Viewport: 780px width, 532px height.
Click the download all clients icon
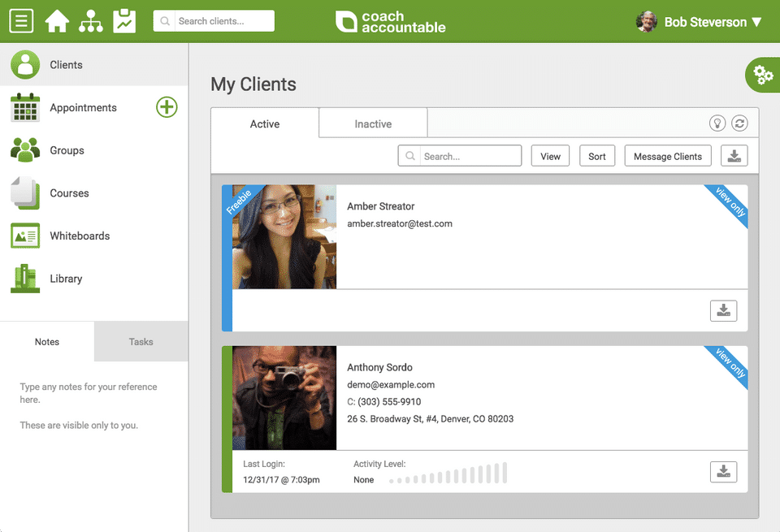[x=734, y=156]
